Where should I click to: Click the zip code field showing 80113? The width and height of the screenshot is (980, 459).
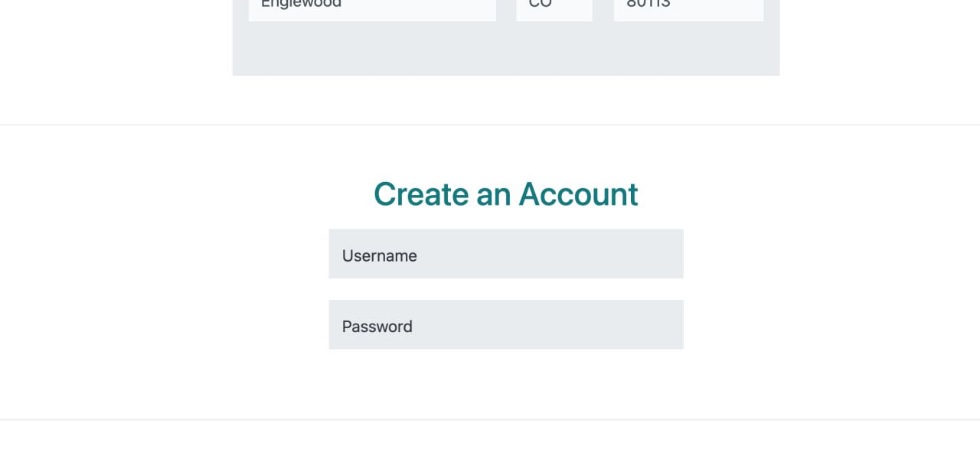tap(688, 8)
